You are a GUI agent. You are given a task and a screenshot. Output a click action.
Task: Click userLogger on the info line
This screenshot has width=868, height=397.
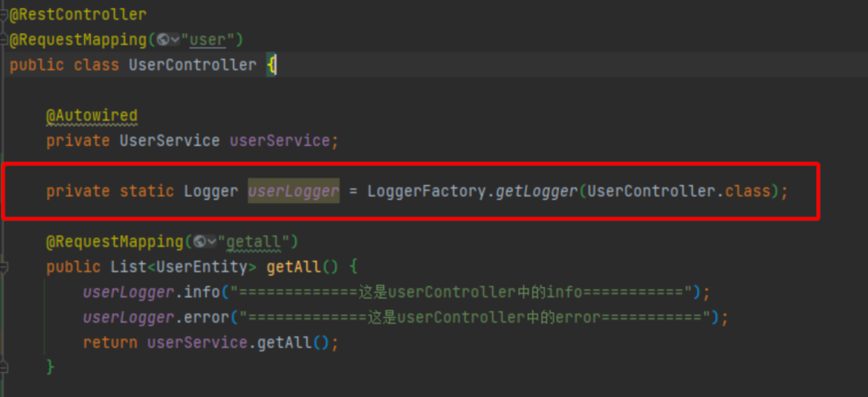pos(128,292)
